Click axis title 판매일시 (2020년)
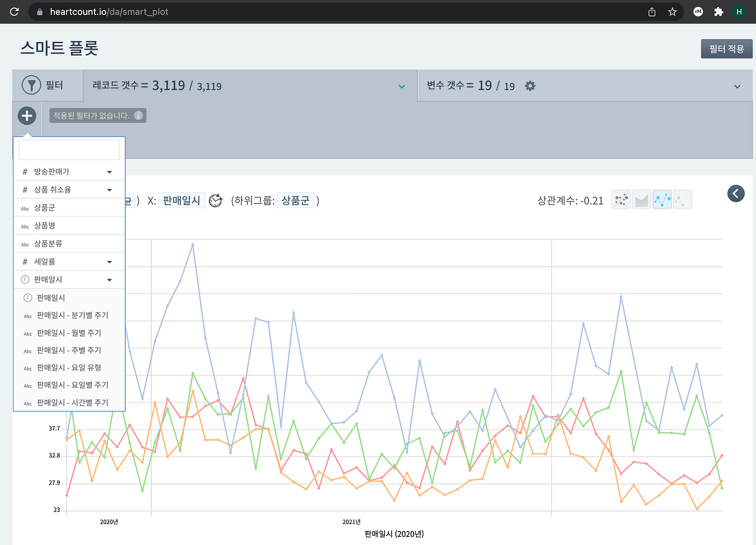The height and width of the screenshot is (545, 756). point(394,534)
